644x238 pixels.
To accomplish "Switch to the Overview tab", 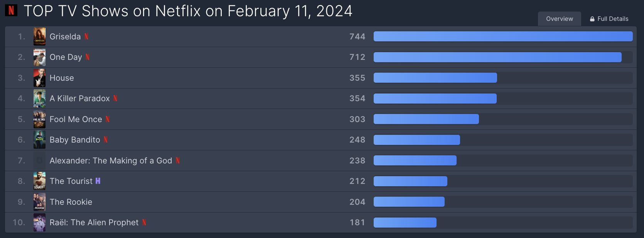I will (x=560, y=19).
